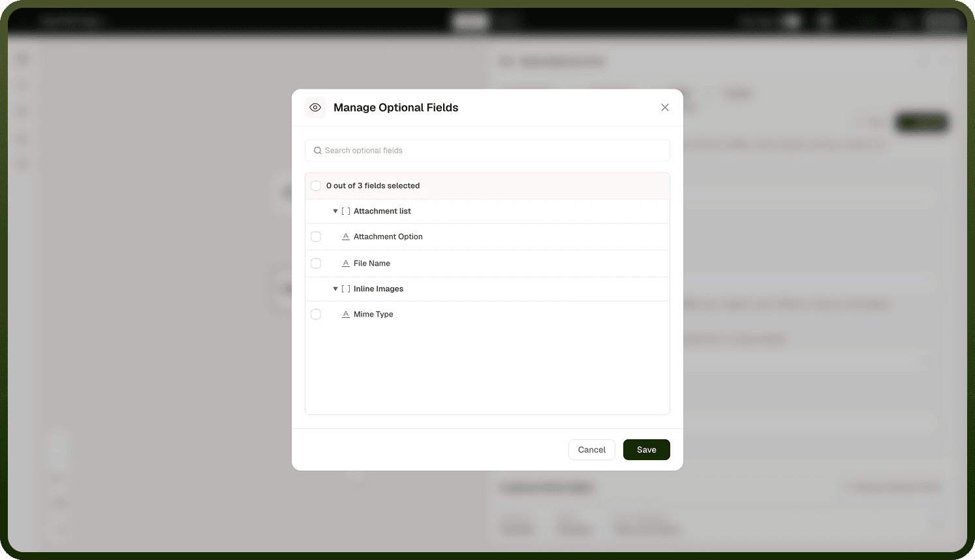Collapse the Attachment list group
This screenshot has height=560, width=975.
pos(335,211)
